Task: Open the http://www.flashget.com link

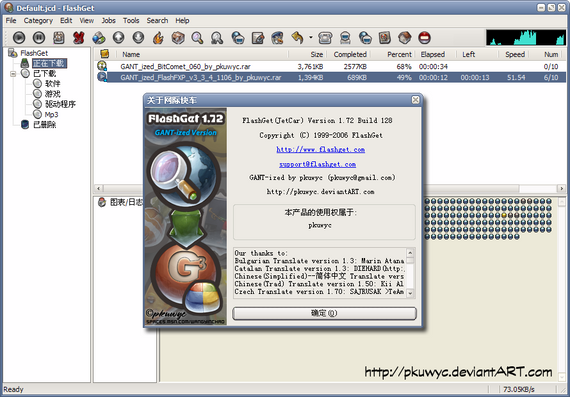Action: (320, 149)
